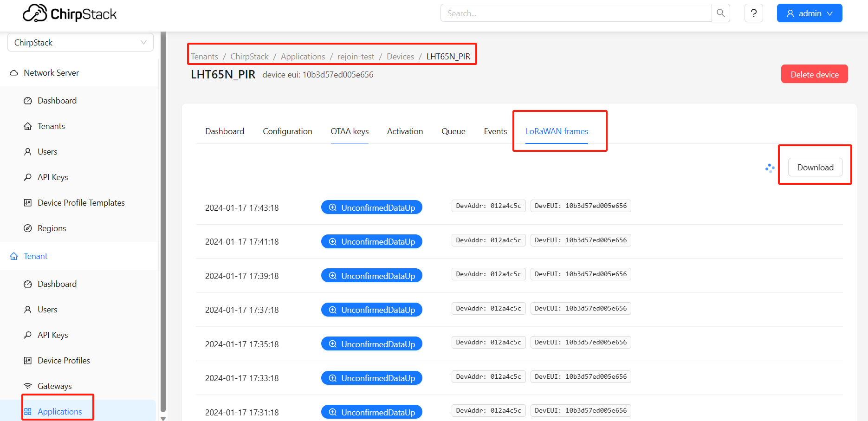Click DevAddr tag in 17:43:18 row

coord(488,206)
